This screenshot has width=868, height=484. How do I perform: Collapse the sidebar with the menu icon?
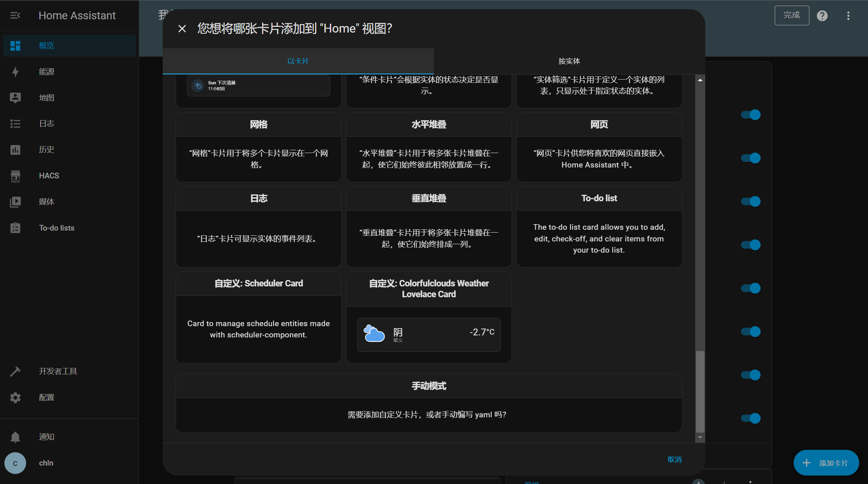pyautogui.click(x=15, y=15)
